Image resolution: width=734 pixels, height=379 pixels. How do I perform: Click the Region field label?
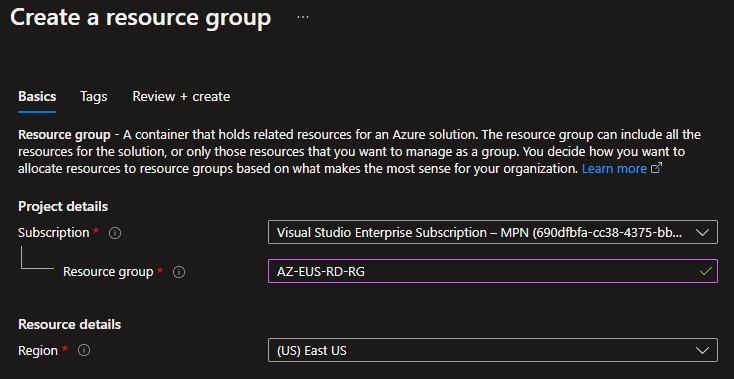point(38,350)
